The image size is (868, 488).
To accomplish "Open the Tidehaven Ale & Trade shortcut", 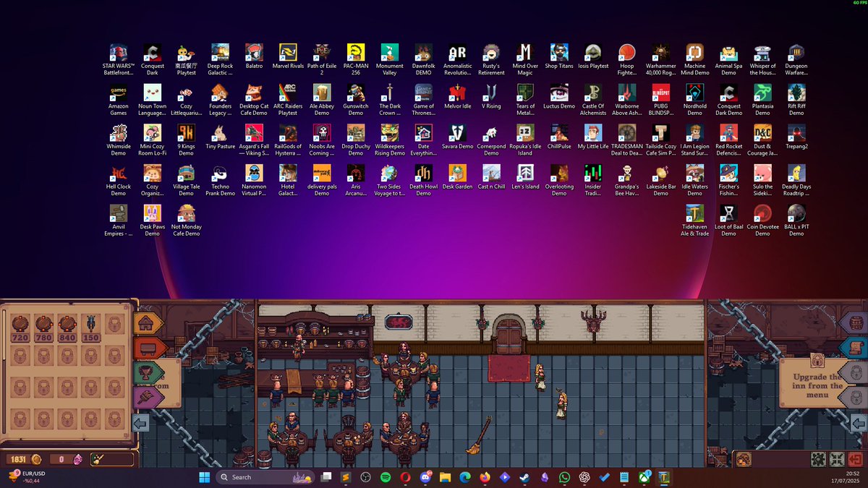I will click(694, 221).
